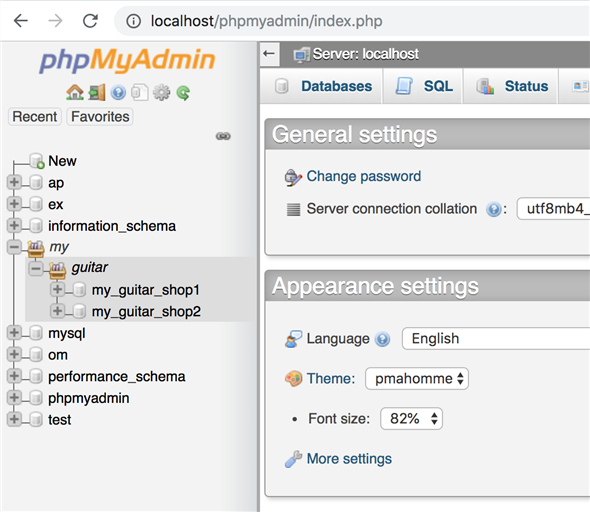Open the Language dropdown showing English
Image resolution: width=590 pixels, height=512 pixels.
496,339
